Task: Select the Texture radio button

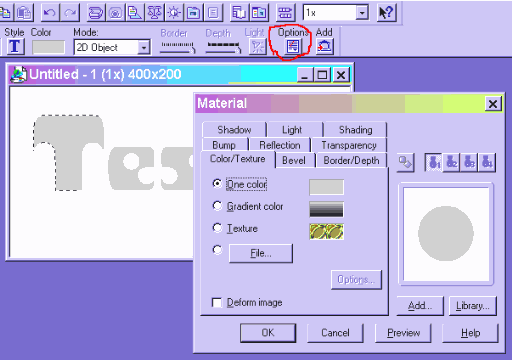Action: tap(217, 228)
